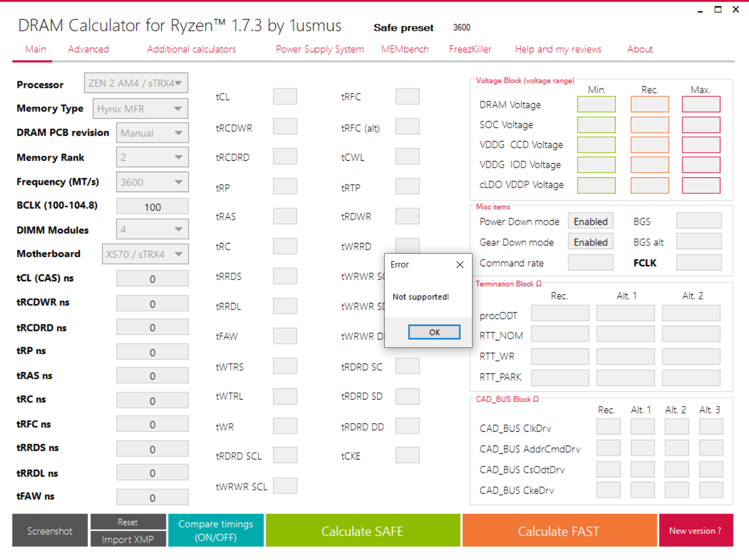Viewport: 749px width, 560px height.
Task: Select the tRRDS ns input field
Action: (x=152, y=449)
